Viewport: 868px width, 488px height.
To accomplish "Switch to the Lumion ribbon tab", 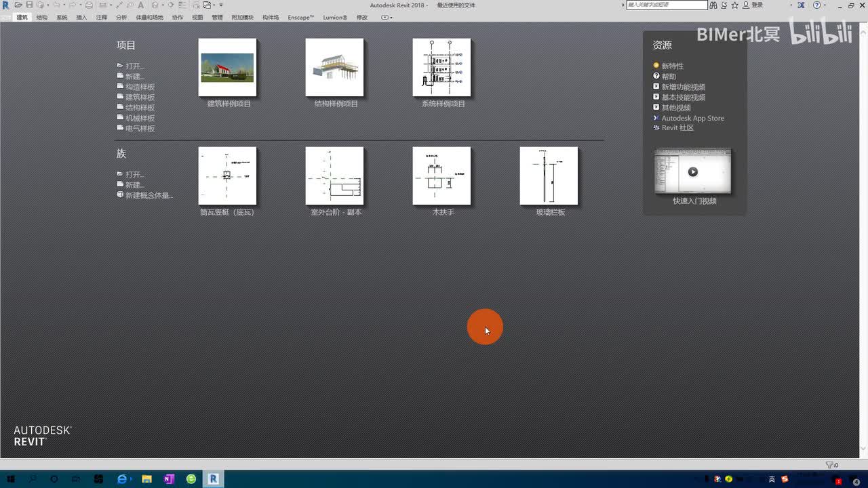I will tap(335, 18).
